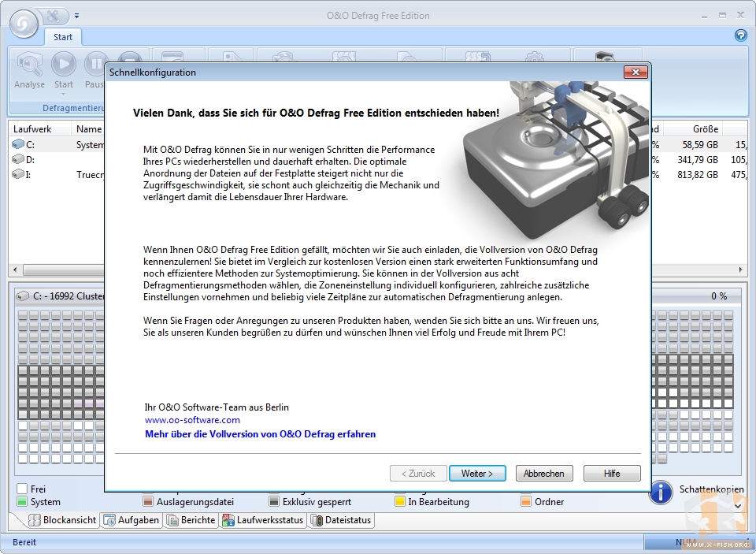Close the Schnellkonfiguration dialog
The height and width of the screenshot is (554, 756).
click(x=636, y=72)
